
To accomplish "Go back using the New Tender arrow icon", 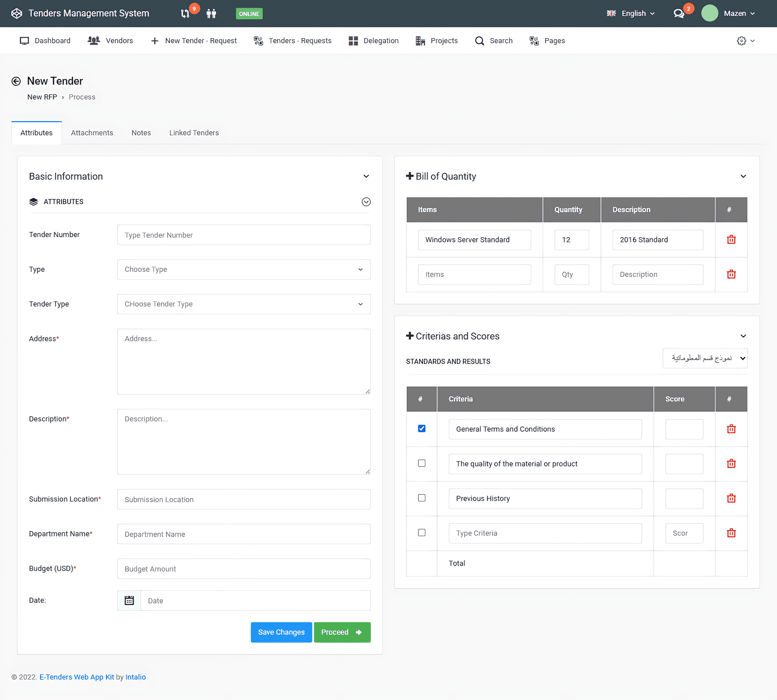I will [16, 81].
